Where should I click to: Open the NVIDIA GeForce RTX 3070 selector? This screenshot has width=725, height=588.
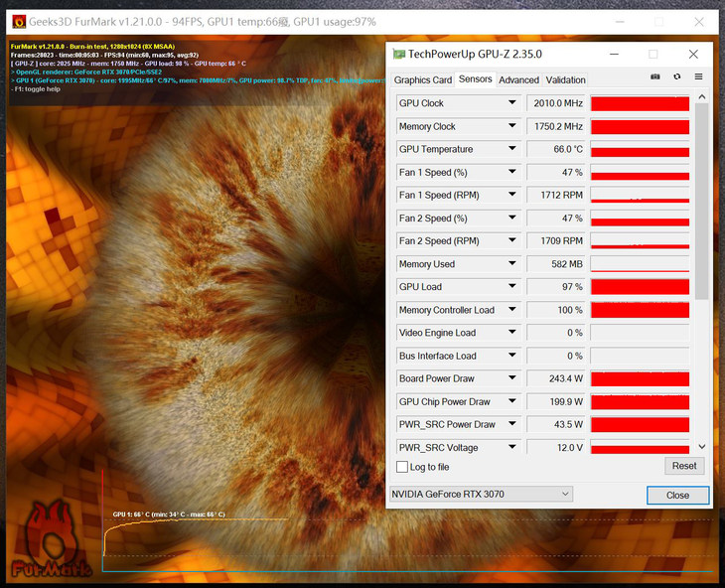pos(481,494)
